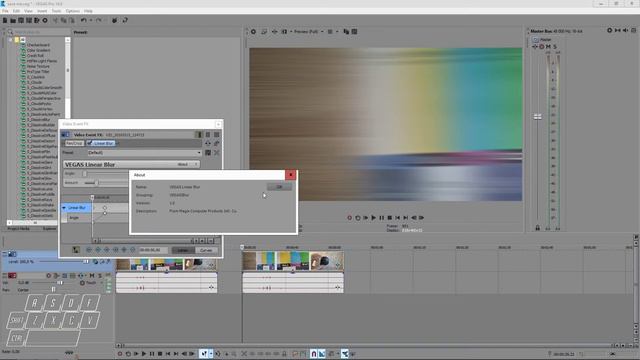Click the keyframe timecode field in Video Event FX
Viewport: 640px width, 360px height.
(153, 250)
